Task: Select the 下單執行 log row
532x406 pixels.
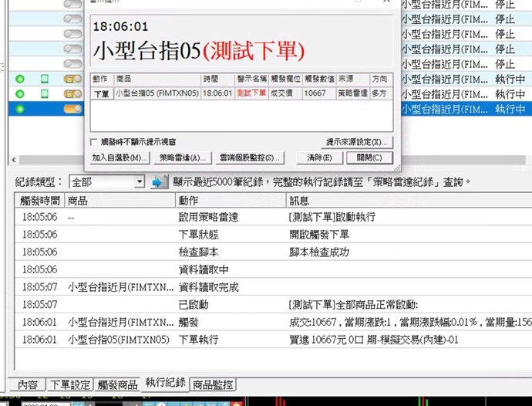Action: (273, 340)
